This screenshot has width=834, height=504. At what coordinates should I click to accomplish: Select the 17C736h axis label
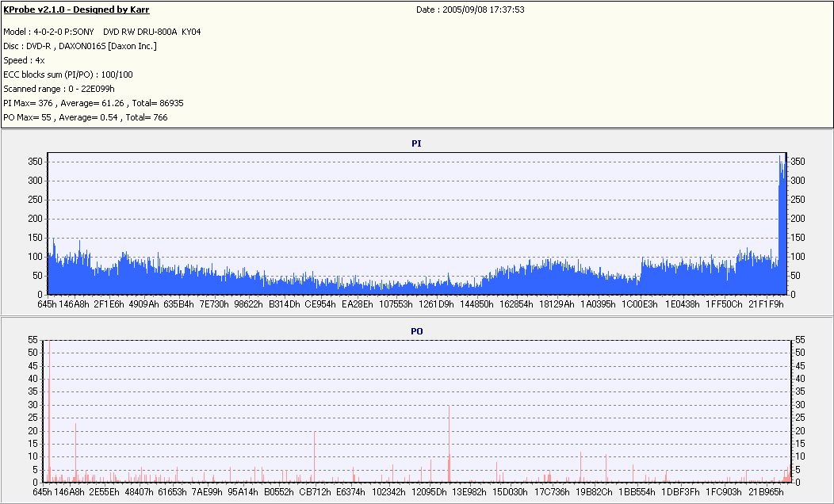click(x=552, y=492)
